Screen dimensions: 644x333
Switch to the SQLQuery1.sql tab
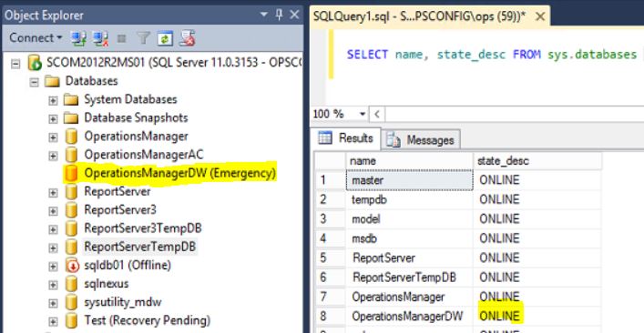[x=419, y=16]
